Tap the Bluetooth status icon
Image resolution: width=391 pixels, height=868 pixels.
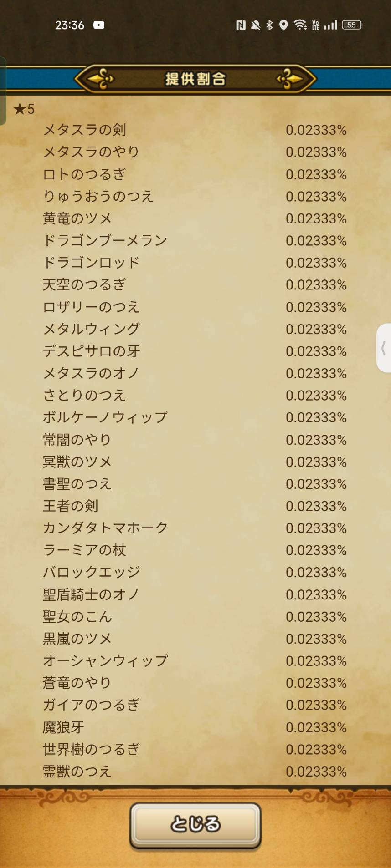[269, 25]
